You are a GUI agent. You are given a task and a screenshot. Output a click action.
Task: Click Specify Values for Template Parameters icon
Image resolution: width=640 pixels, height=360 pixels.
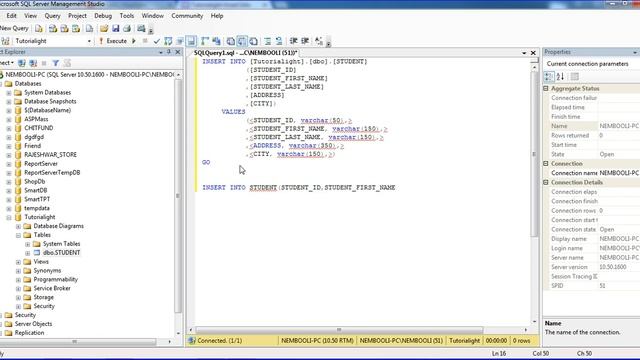tap(319, 41)
